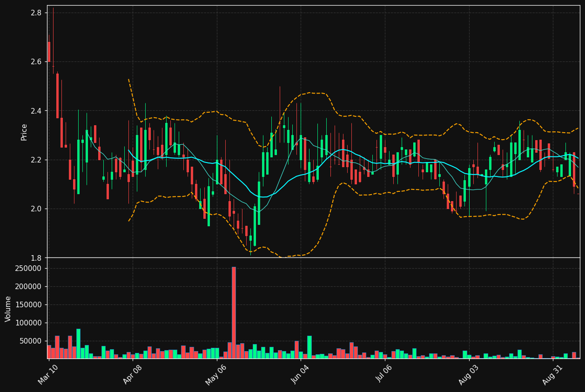Click the 200000 volume axis label
This screenshot has height=392, width=585.
(29, 287)
